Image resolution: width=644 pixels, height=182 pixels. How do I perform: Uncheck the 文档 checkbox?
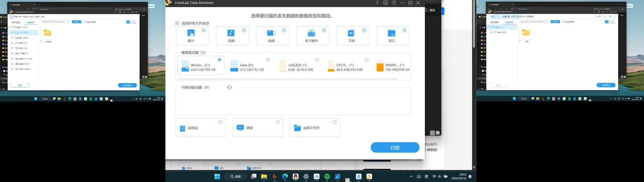pos(364,30)
